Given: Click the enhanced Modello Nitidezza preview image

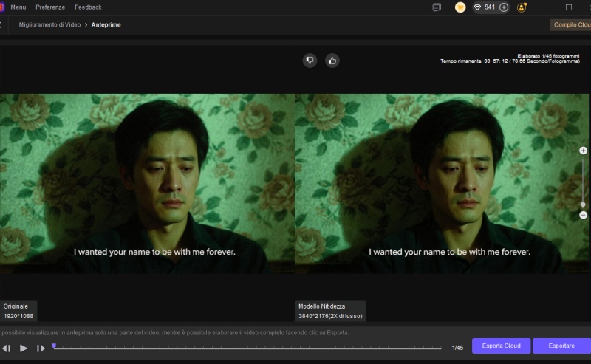Looking at the screenshot, I should pyautogui.click(x=442, y=183).
